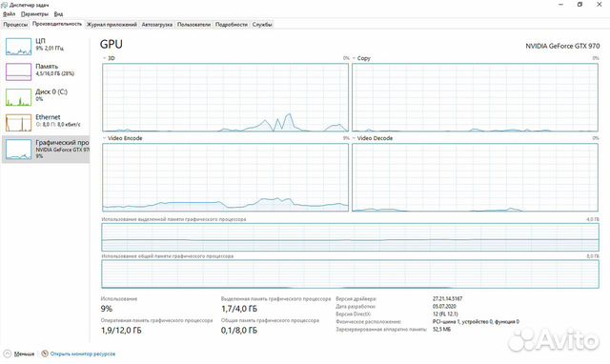The width and height of the screenshot is (610, 364).
Task: Click the 8,0 ГБ shared memory scale label
Action: click(x=593, y=256)
